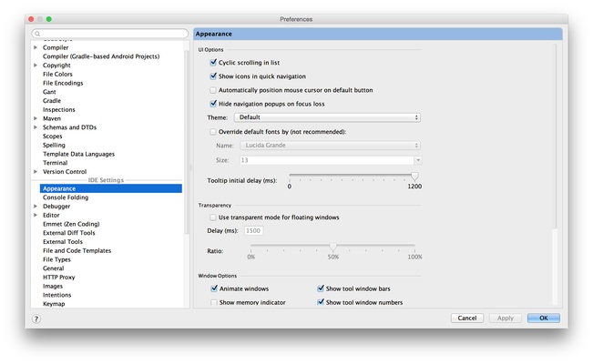Image resolution: width=593 pixels, height=364 pixels.
Task: Select File and Code Templates
Action: coord(77,250)
